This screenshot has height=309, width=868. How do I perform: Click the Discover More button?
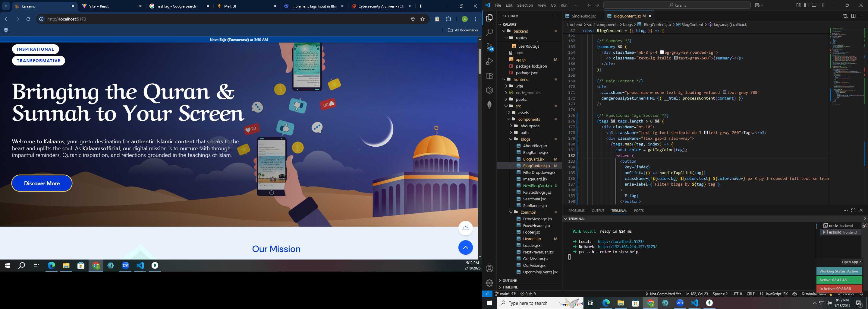pos(42,183)
